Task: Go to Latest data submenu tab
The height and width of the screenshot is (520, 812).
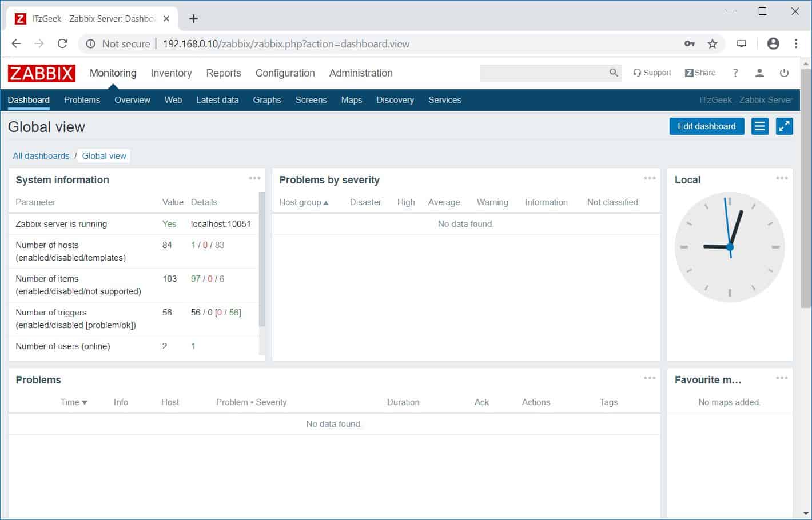Action: point(217,100)
